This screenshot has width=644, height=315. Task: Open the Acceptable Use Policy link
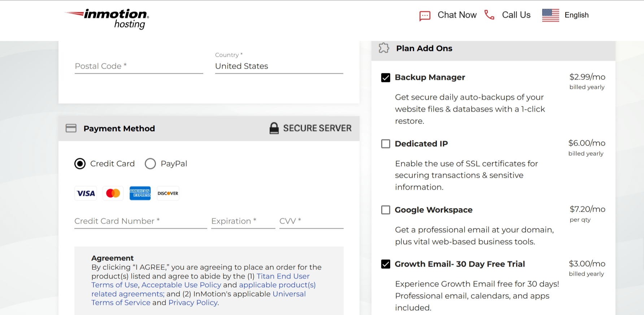point(181,285)
